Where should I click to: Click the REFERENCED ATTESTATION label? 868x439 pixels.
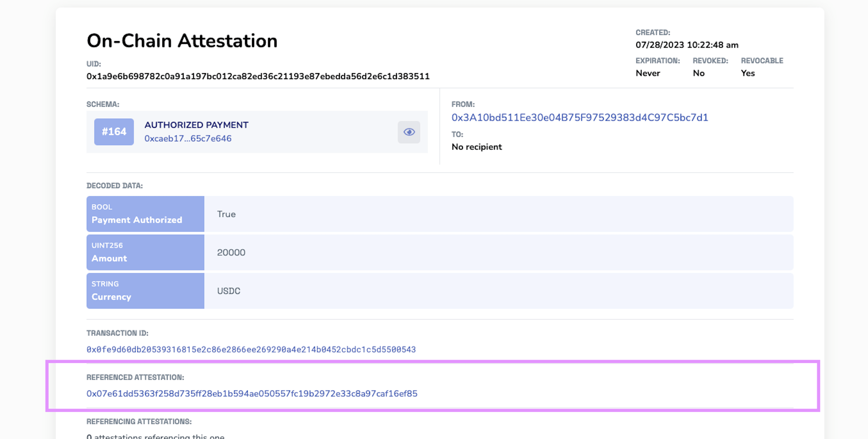coord(135,377)
